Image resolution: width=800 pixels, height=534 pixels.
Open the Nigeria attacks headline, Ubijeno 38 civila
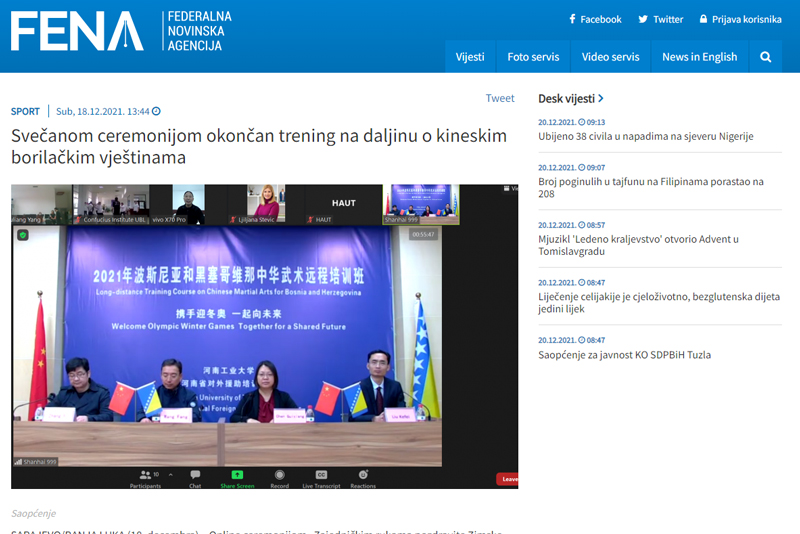(645, 136)
